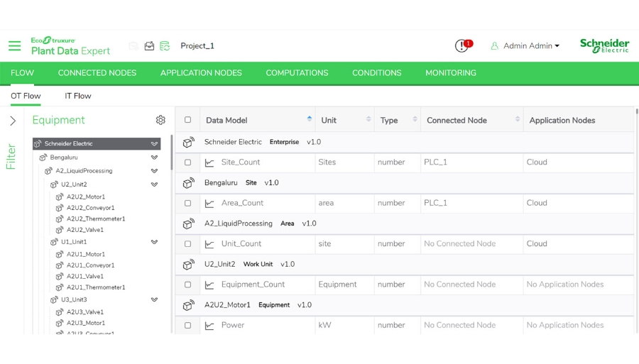
Task: Click the Bengaluru data model icon
Action: (188, 183)
